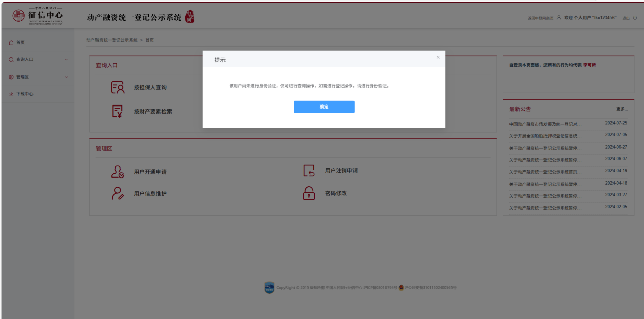Click the 首页 breadcrumb entry
The image size is (644, 319).
click(x=150, y=40)
